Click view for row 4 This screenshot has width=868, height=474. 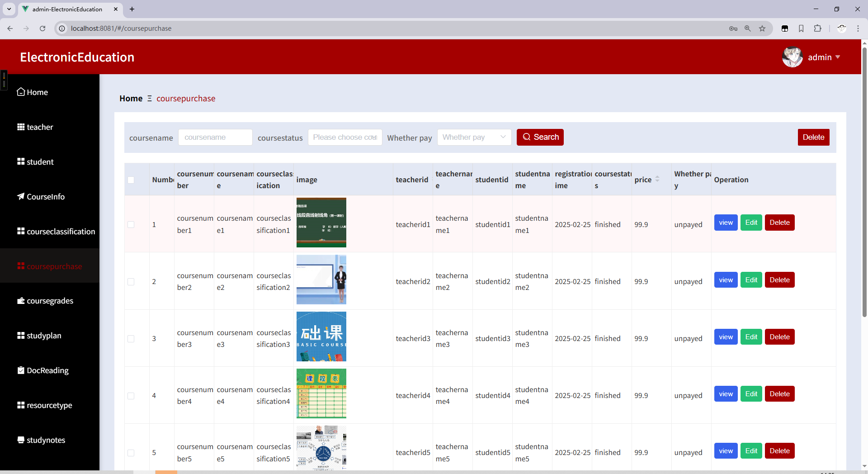[x=726, y=394]
